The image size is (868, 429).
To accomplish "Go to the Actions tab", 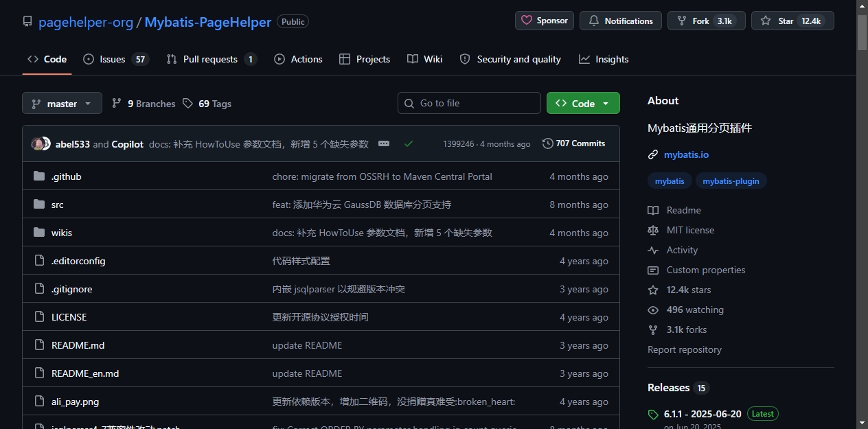I will pos(298,59).
